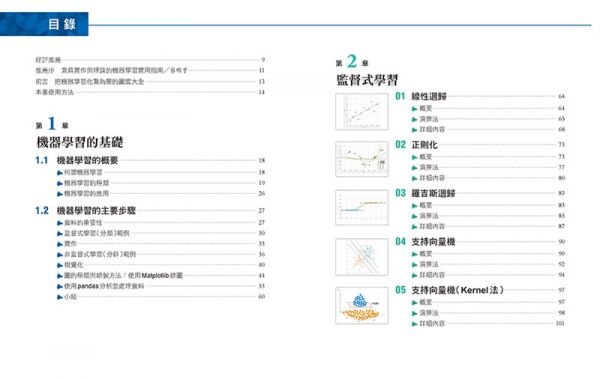Open the Kernel method 3D plot thumbnail
Screen dimensions: 600x379
pos(362,305)
